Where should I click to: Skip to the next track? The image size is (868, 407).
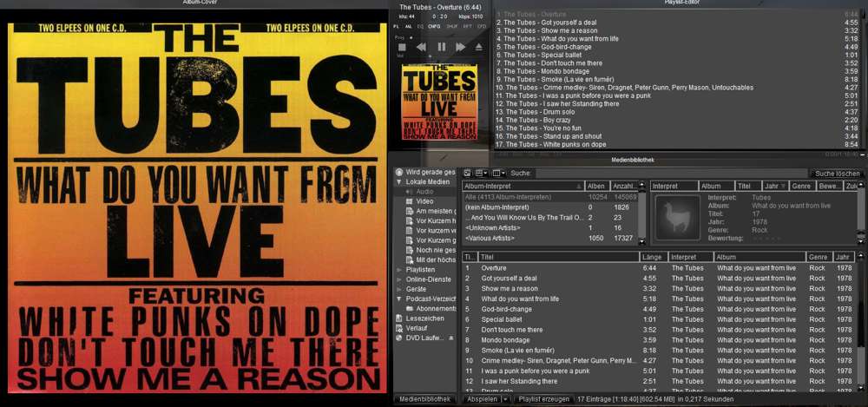(x=461, y=47)
